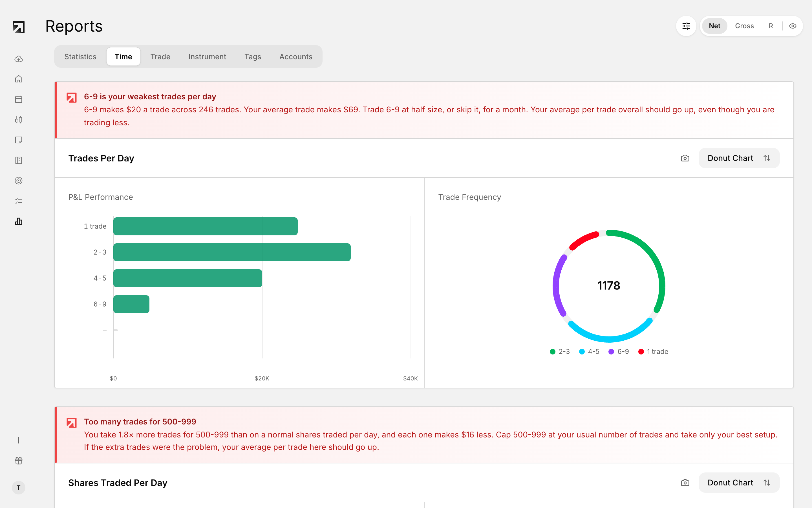Click the 4-5 bar chart axis label
Image resolution: width=812 pixels, height=508 pixels.
coord(100,278)
